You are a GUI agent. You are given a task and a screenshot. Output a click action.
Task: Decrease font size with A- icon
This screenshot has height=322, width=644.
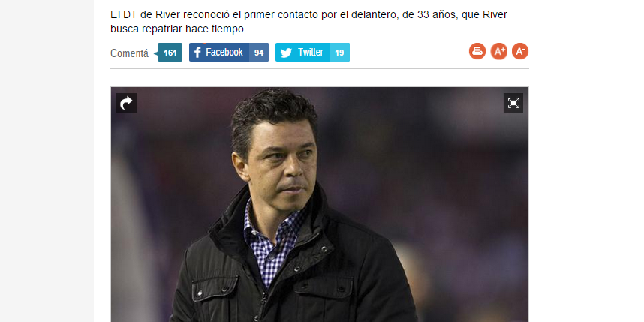520,51
